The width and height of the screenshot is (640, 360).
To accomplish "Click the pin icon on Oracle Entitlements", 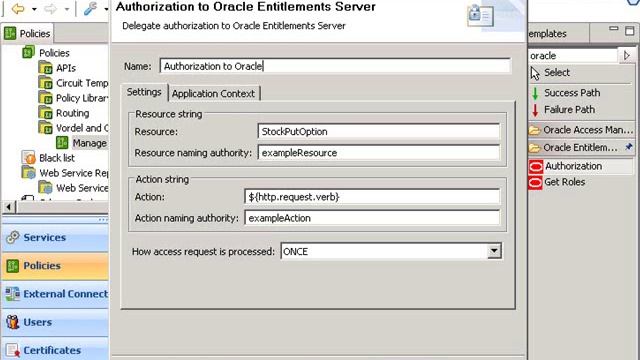I will pos(629,147).
